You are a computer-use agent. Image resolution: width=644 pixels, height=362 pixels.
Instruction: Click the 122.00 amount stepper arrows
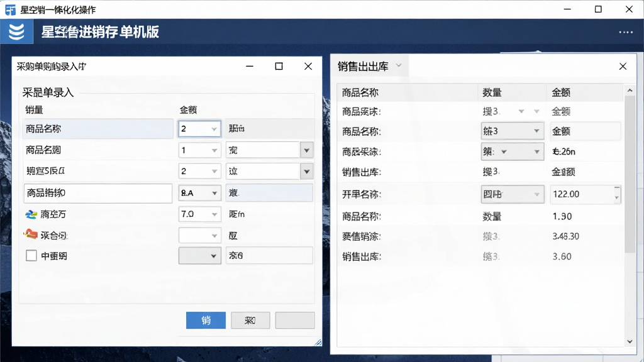coord(616,194)
